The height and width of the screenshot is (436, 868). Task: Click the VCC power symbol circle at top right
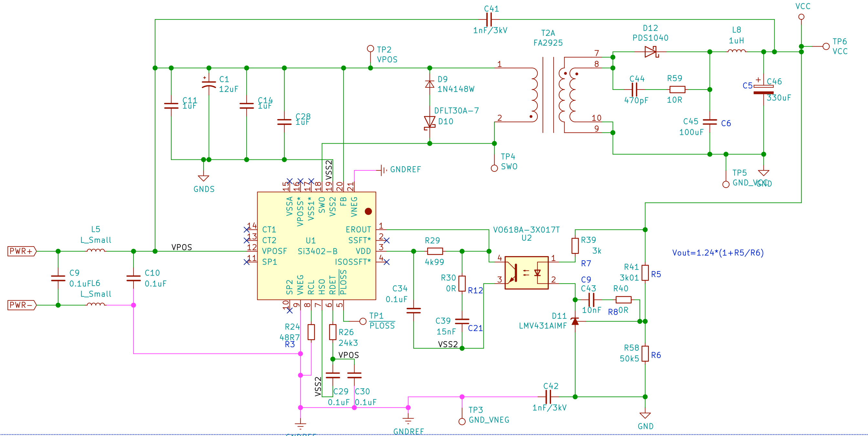[x=802, y=16]
